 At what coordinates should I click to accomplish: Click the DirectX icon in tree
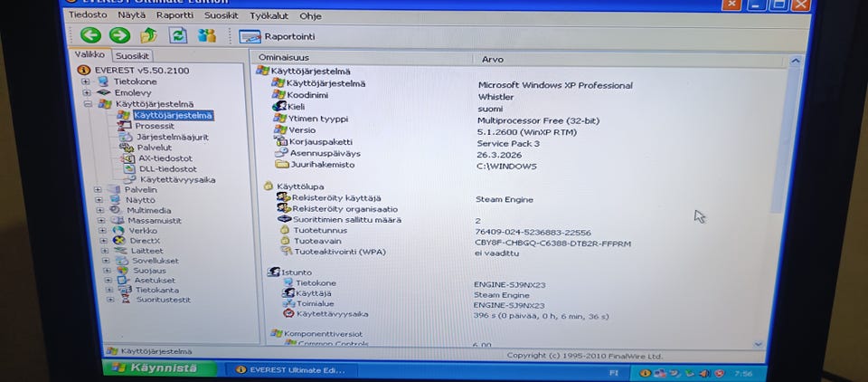pos(119,241)
